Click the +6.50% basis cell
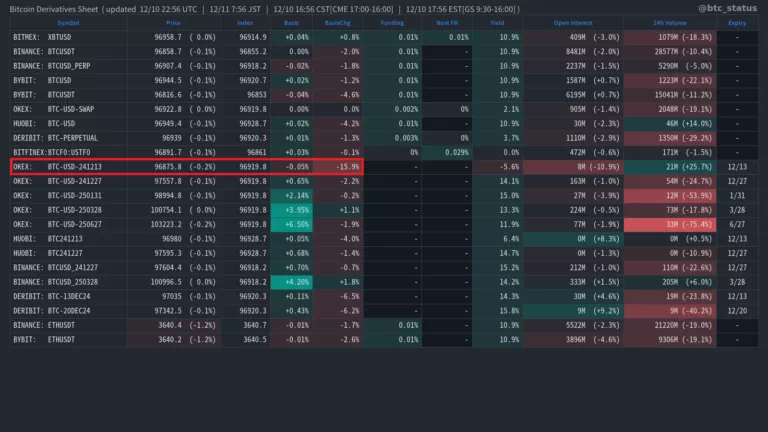The image size is (768, 432). 291,224
